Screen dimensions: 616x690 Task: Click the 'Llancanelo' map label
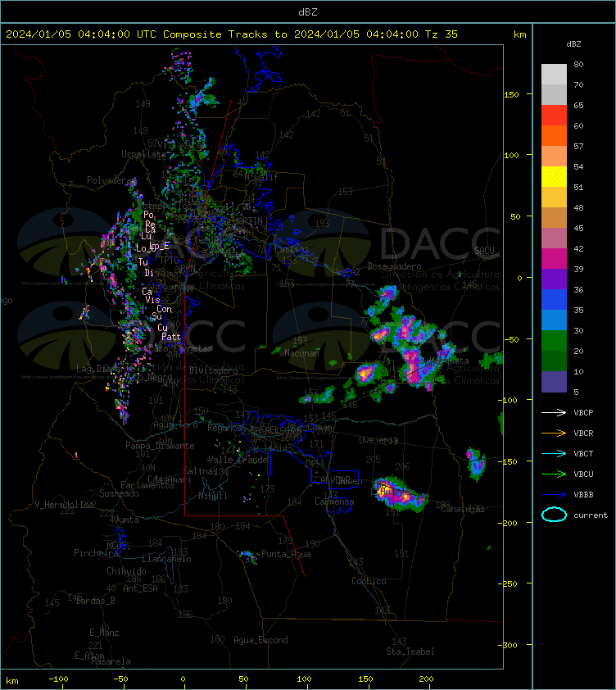pyautogui.click(x=166, y=560)
